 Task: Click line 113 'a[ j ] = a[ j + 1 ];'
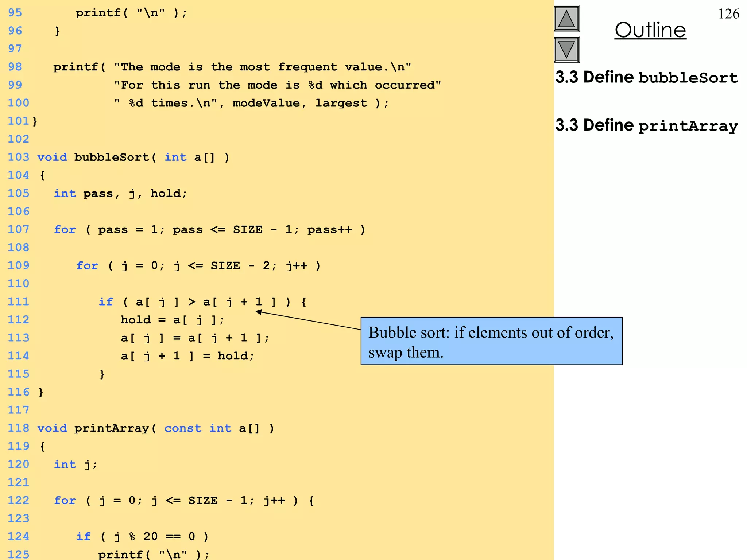coord(195,338)
